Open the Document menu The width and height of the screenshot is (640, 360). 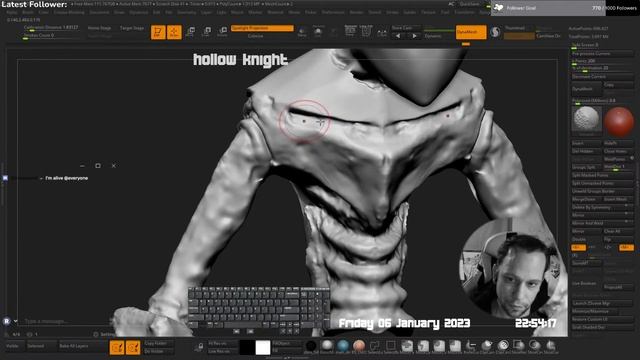click(x=99, y=13)
